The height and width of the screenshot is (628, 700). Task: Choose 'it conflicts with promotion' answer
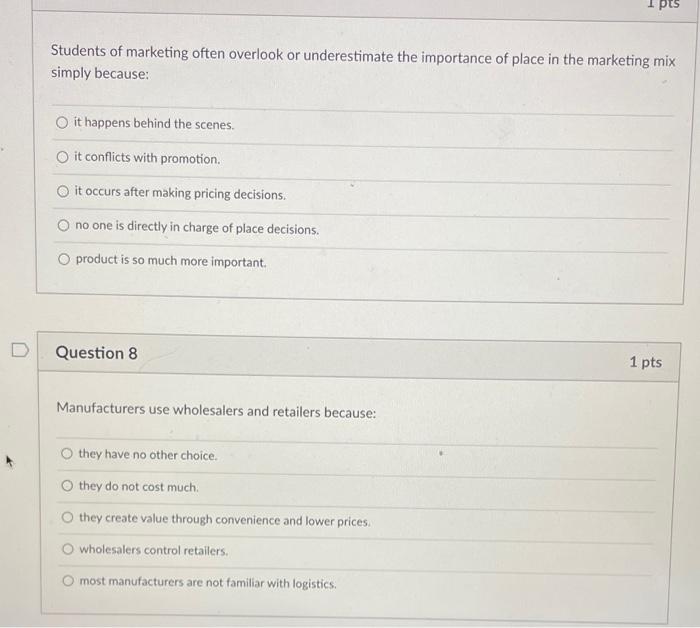[63, 158]
